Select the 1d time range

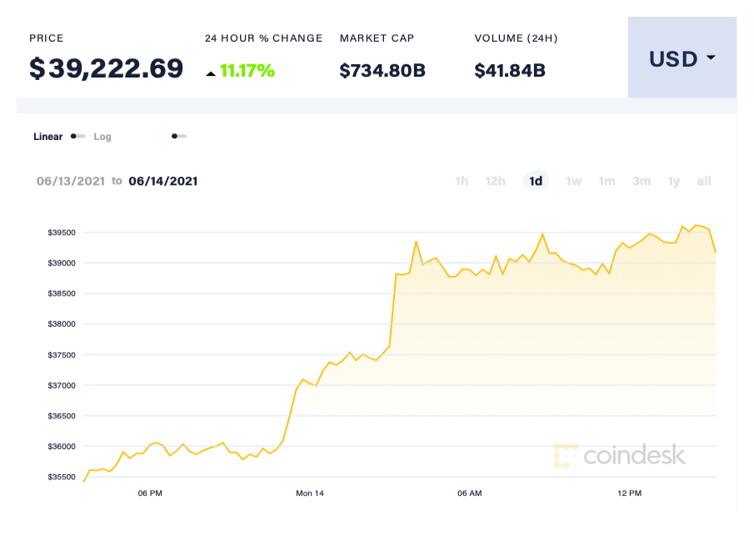click(x=536, y=181)
